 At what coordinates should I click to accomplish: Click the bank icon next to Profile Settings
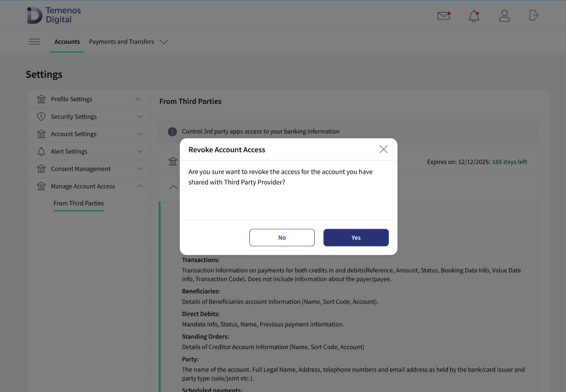[x=41, y=99]
